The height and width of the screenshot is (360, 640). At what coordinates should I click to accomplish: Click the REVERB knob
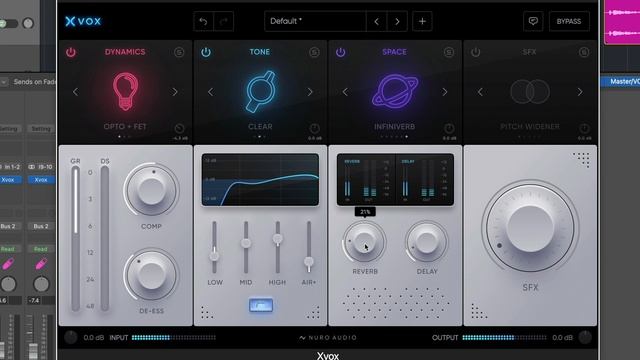pyautogui.click(x=364, y=242)
